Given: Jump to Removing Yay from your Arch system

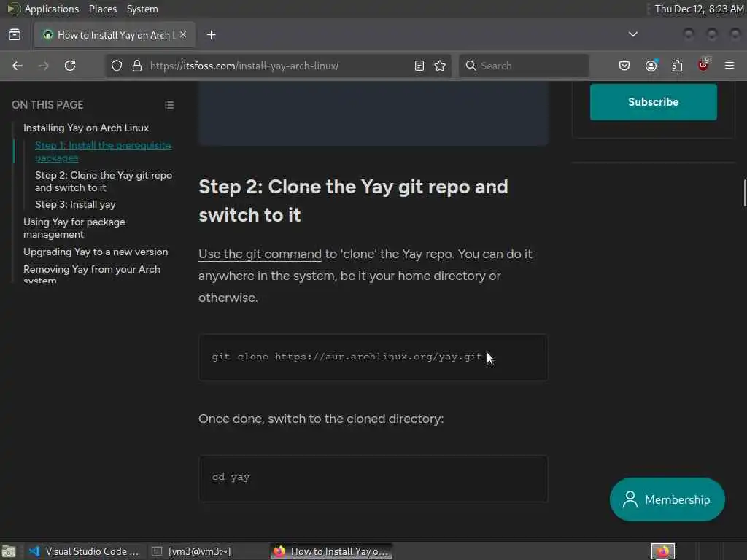Looking at the screenshot, I should tap(92, 275).
